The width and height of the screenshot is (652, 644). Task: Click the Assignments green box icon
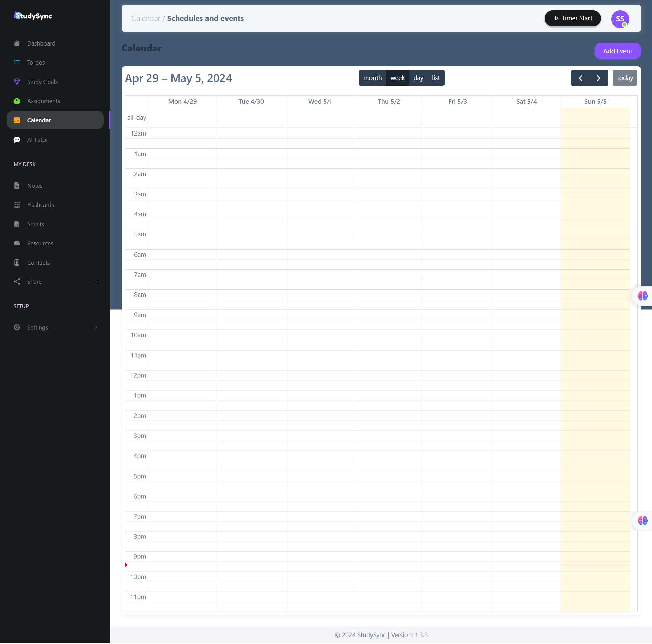[x=17, y=101]
